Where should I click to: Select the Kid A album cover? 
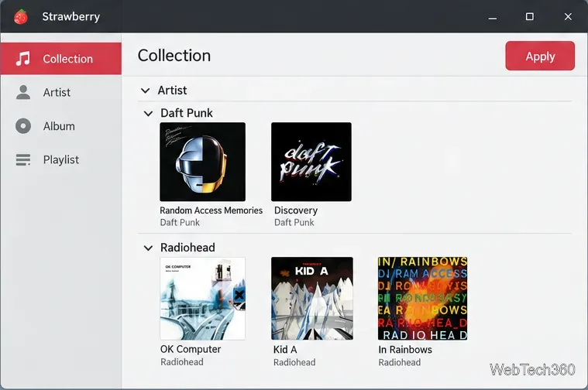pos(312,299)
